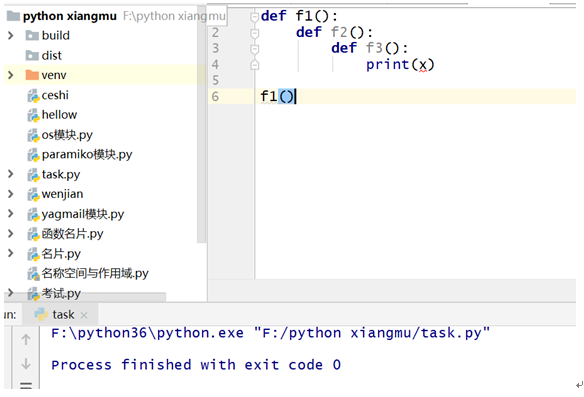The height and width of the screenshot is (397, 584).
Task: Click line number 3 in the gutter
Action: point(215,48)
